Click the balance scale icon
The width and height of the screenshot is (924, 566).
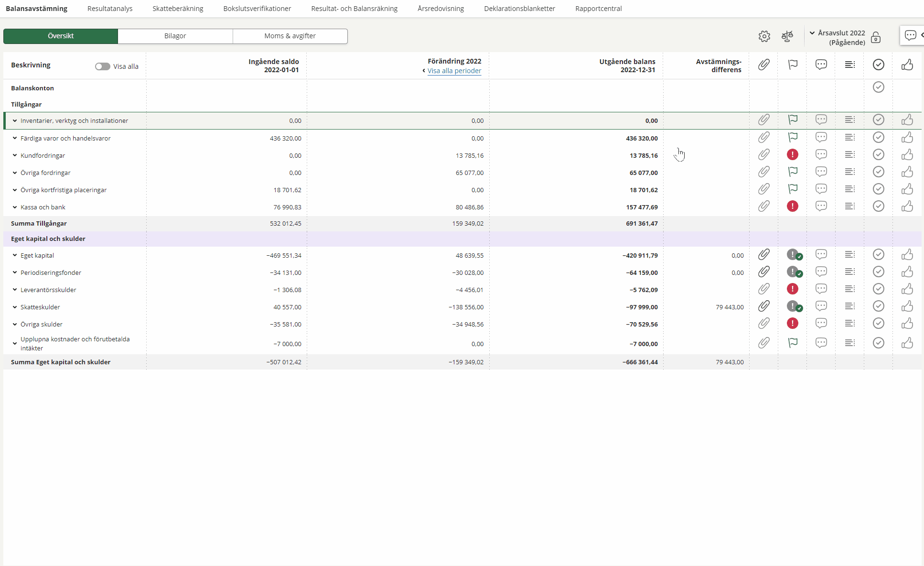pyautogui.click(x=787, y=36)
